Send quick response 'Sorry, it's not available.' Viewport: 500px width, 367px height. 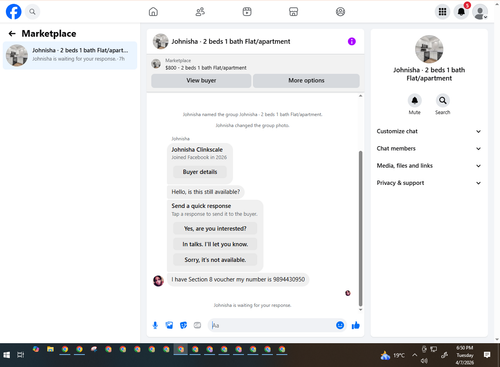tap(215, 260)
